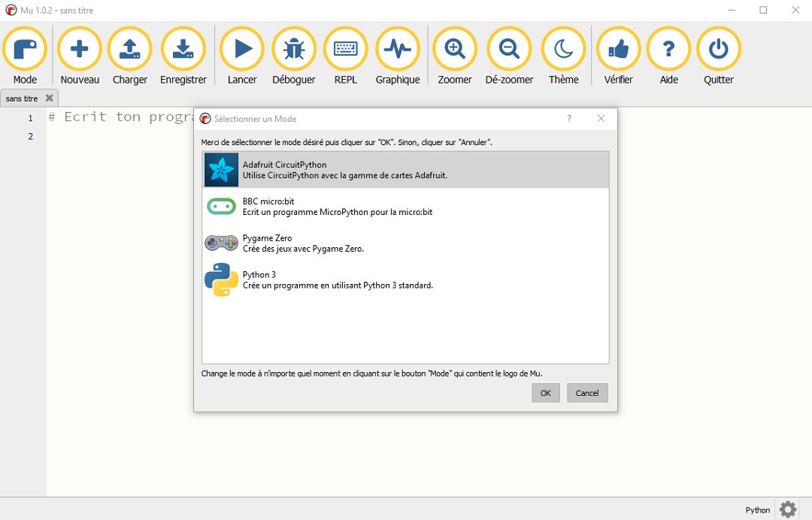Click line number 1 in the editor
812x520 pixels.
coord(30,118)
